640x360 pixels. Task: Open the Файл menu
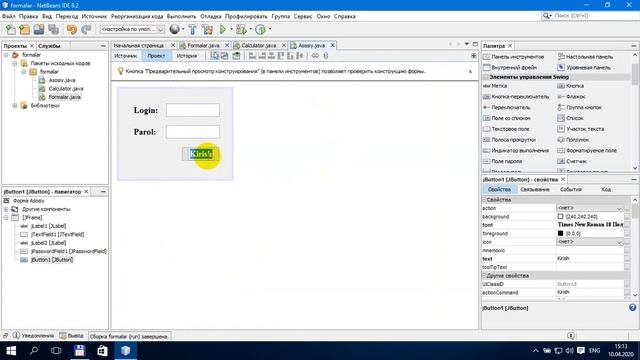tap(9, 16)
